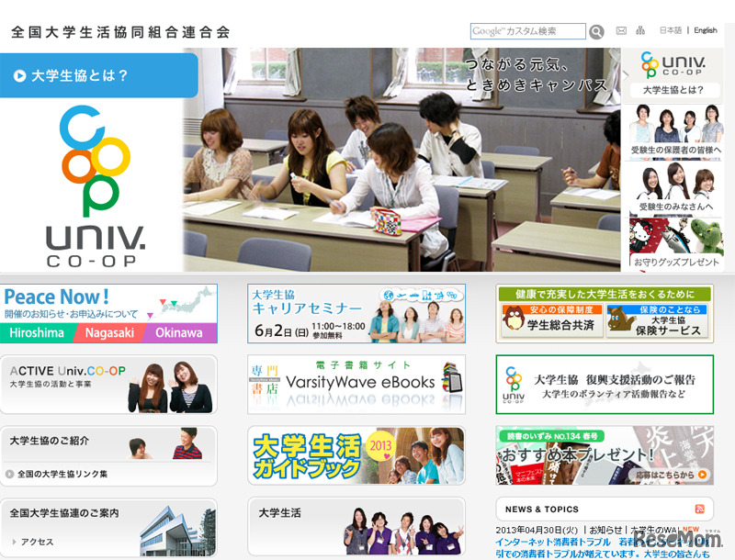Switch language to 日本語
The height and width of the screenshot is (560, 735).
tap(670, 30)
